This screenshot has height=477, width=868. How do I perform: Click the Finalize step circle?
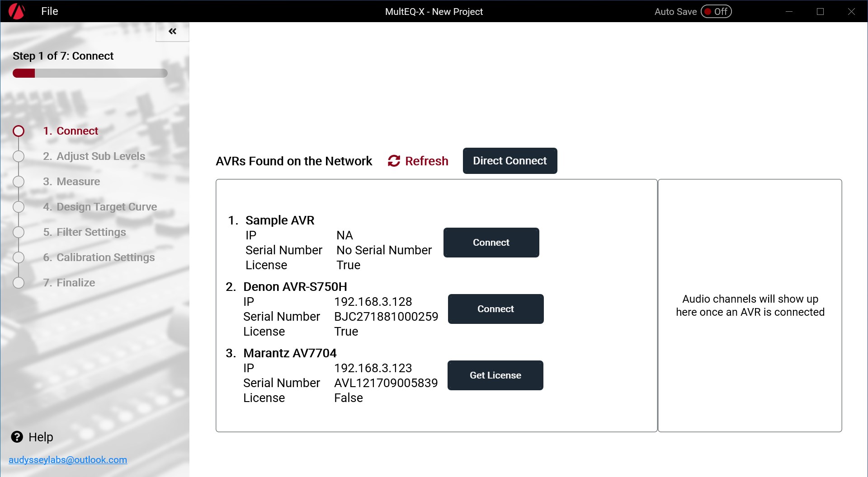coord(19,283)
